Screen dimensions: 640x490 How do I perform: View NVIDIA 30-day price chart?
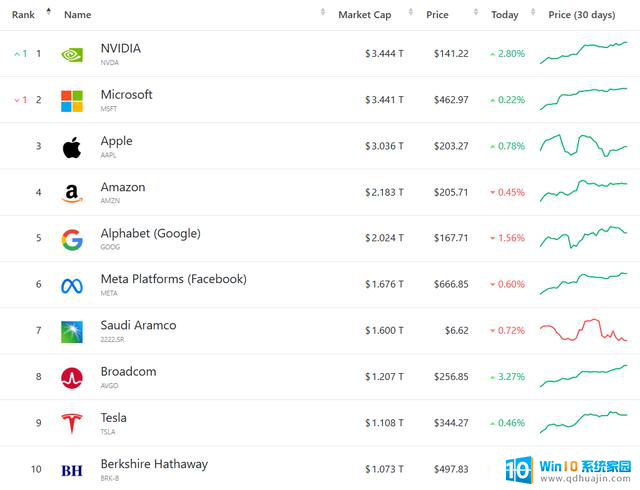point(584,53)
